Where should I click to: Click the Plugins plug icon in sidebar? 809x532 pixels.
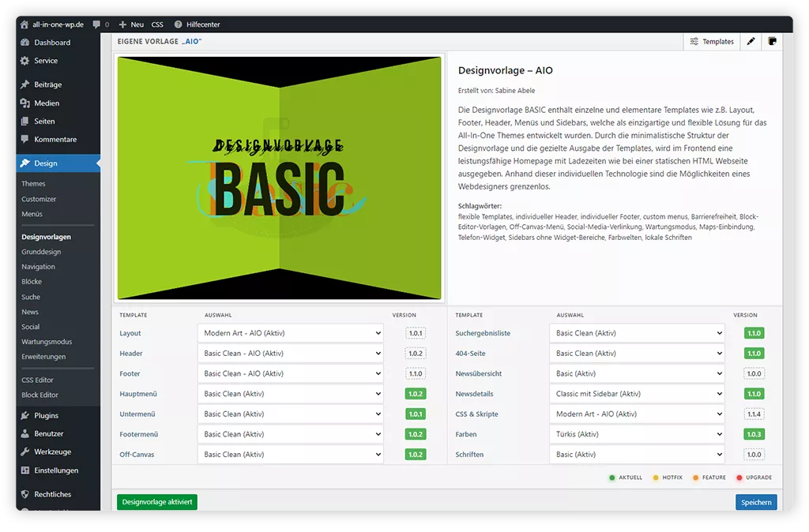[25, 415]
